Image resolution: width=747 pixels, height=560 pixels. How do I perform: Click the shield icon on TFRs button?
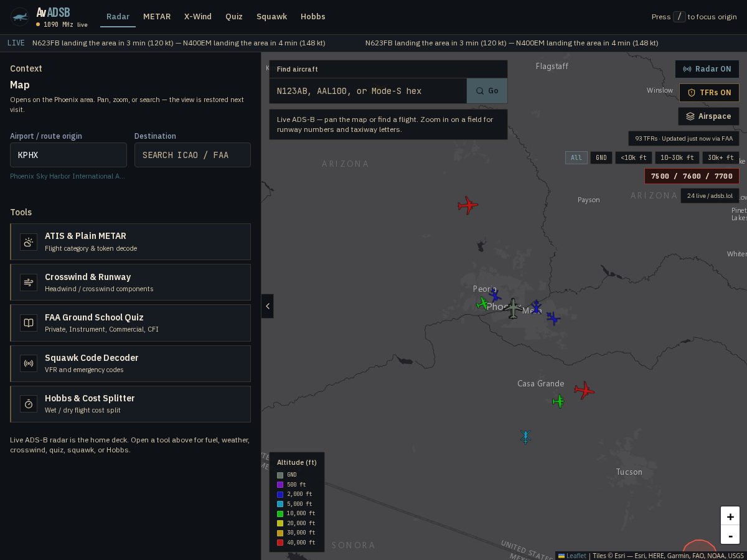click(x=691, y=93)
